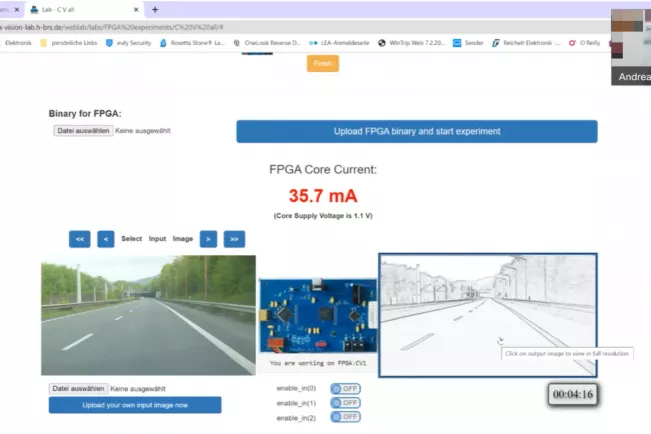Toggle the enable_in(1) switch
This screenshot has height=434, width=651.
344,403
